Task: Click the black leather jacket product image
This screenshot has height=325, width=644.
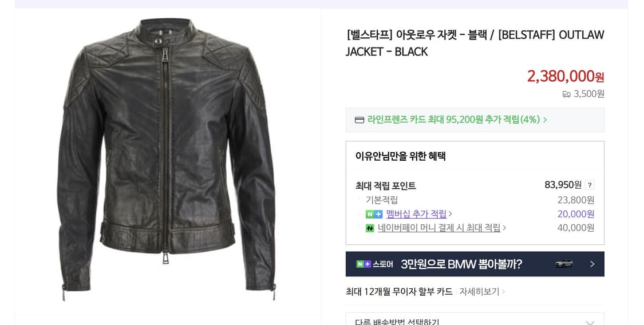Action: 167,160
